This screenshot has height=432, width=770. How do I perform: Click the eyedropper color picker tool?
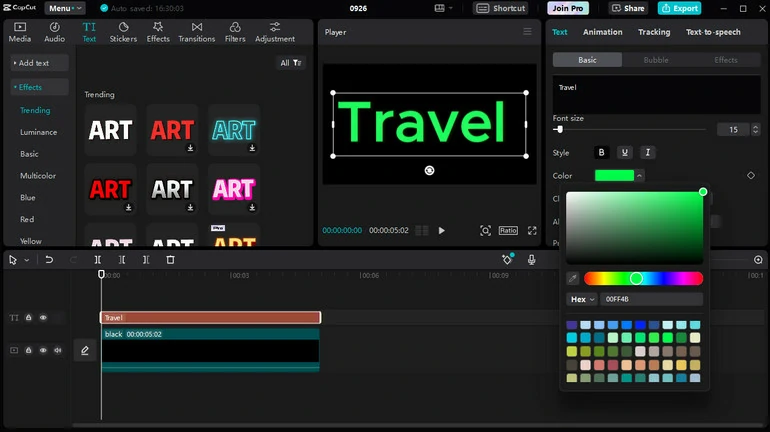click(x=573, y=278)
